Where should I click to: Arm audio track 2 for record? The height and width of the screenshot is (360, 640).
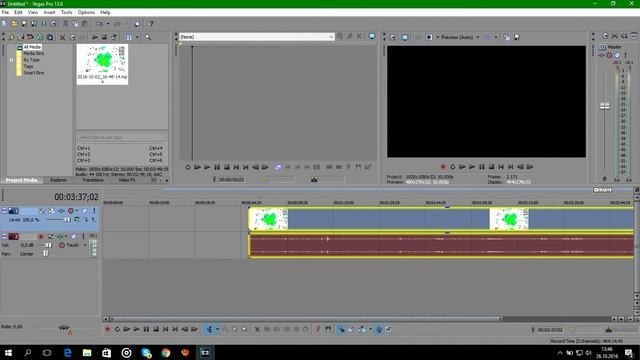pos(41,236)
